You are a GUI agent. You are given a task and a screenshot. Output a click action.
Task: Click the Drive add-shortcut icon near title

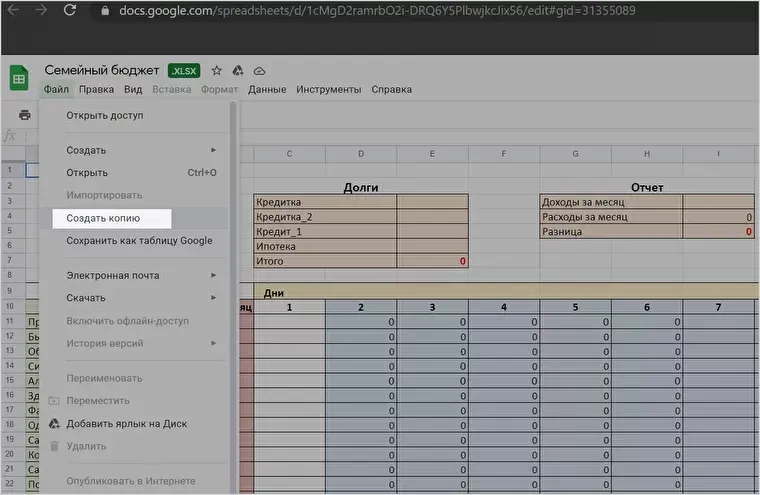point(238,71)
